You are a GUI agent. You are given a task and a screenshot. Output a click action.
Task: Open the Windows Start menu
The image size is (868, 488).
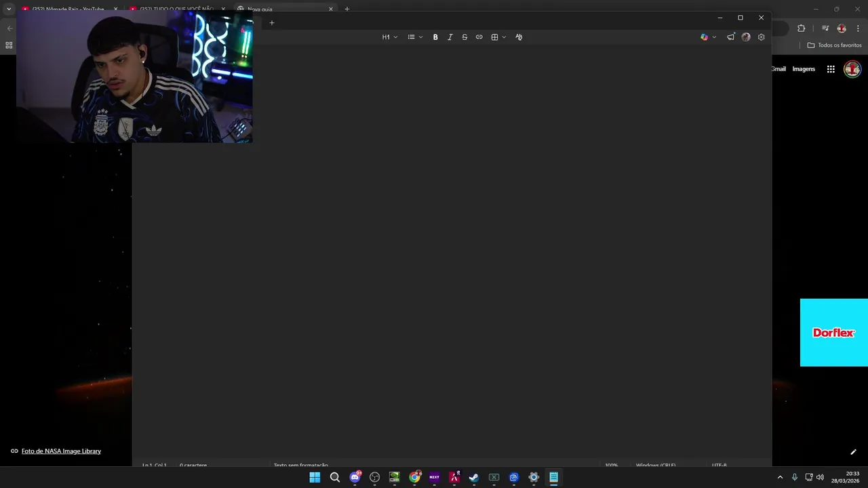click(x=315, y=477)
